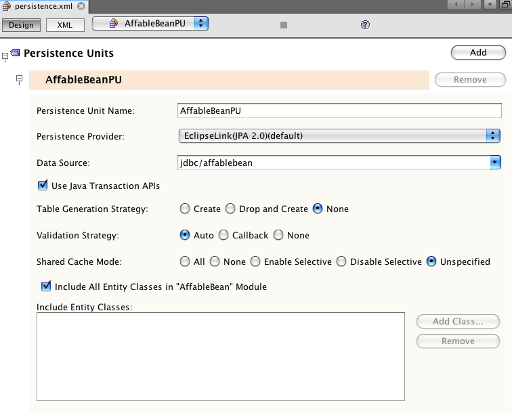Image resolution: width=512 pixels, height=420 pixels.
Task: Choose Enable Selective cache mode
Action: pyautogui.click(x=255, y=261)
